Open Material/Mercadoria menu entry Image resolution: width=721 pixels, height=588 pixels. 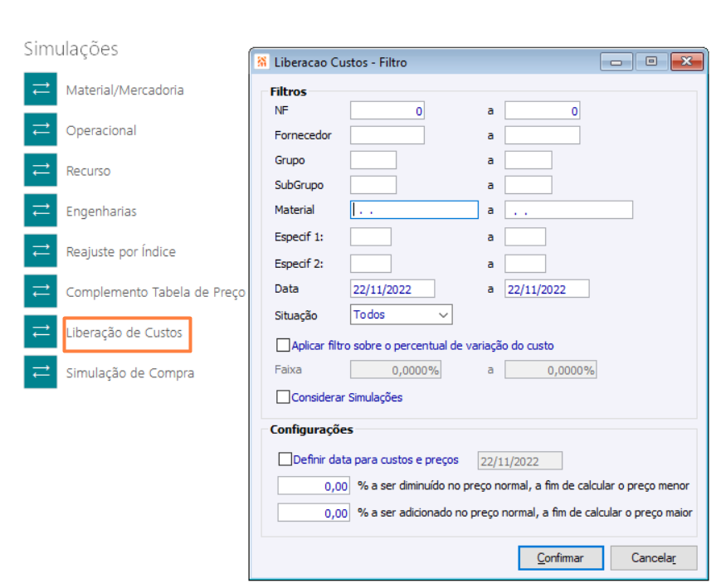click(x=124, y=90)
